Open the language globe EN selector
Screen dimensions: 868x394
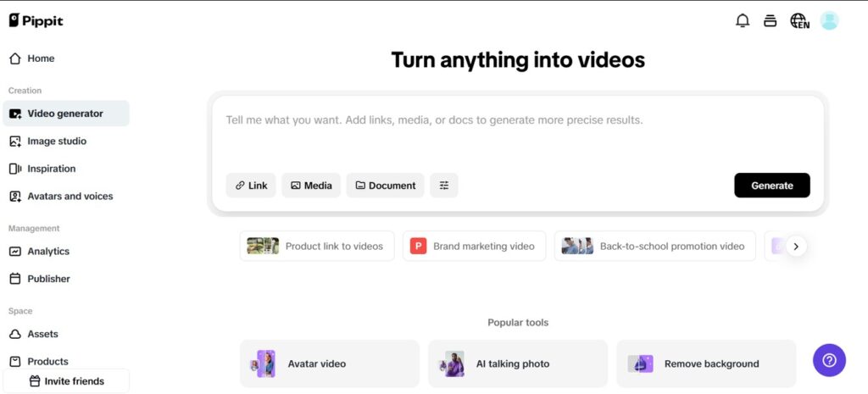(x=798, y=21)
